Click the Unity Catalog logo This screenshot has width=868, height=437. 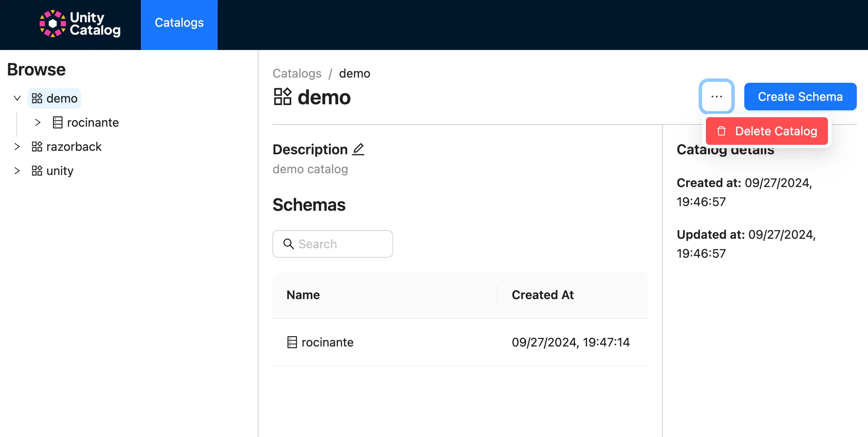[x=79, y=24]
